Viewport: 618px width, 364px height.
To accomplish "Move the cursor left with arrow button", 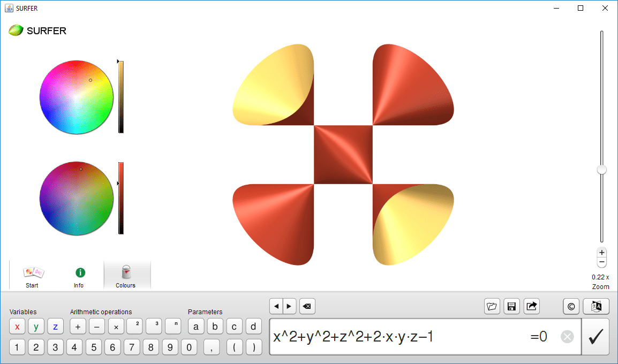I will [x=276, y=306].
